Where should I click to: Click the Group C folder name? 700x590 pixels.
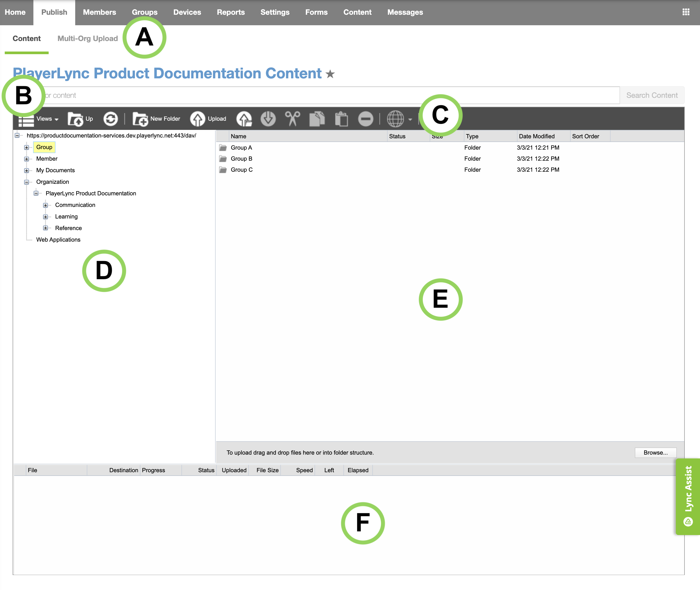[242, 170]
